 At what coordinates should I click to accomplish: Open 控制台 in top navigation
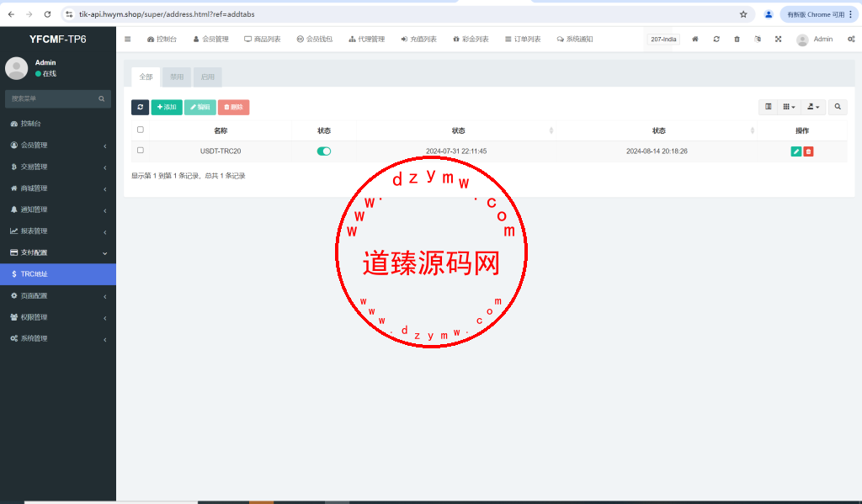(x=162, y=39)
